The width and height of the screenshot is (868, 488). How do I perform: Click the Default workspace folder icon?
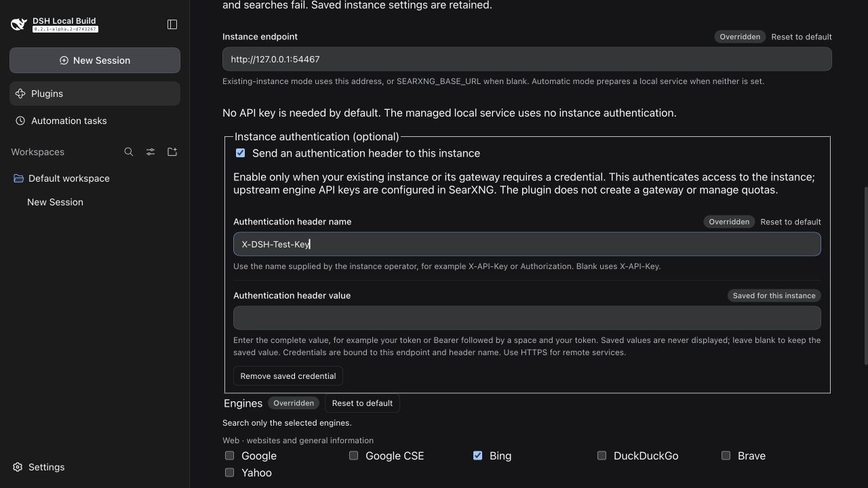click(x=18, y=178)
